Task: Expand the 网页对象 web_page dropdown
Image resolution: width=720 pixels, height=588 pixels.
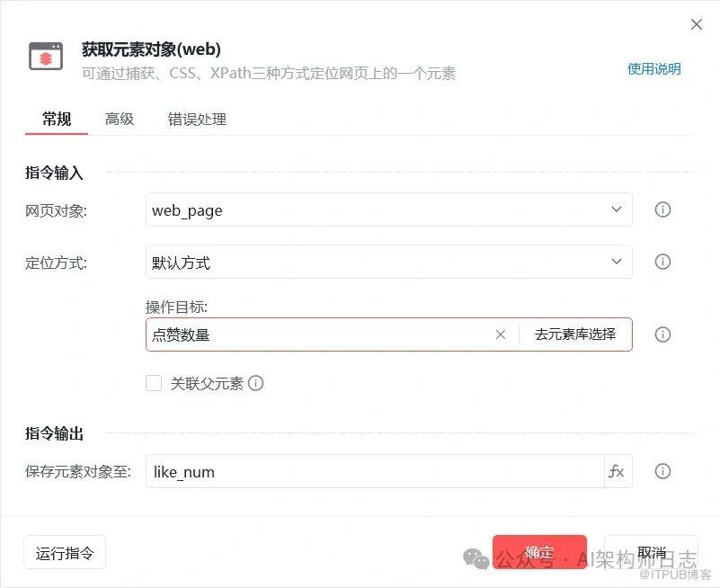Action: (x=389, y=209)
